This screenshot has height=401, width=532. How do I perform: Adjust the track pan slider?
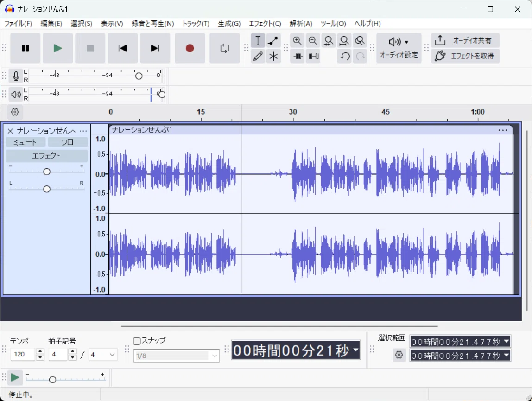[x=47, y=189]
